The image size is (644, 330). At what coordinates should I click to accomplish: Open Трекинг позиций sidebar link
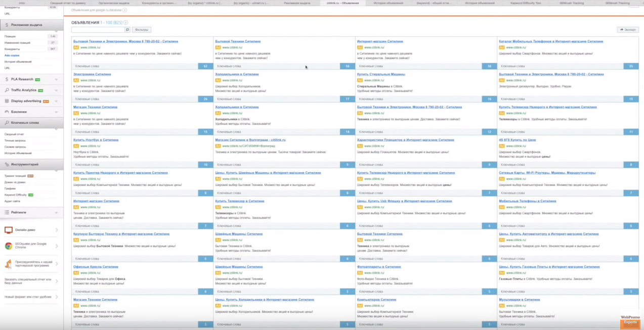tap(15, 176)
